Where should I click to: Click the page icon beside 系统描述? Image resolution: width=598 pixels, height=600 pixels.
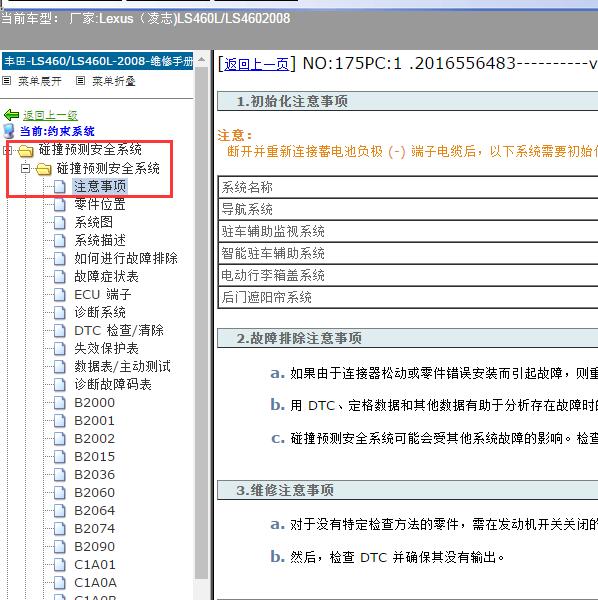pos(60,241)
